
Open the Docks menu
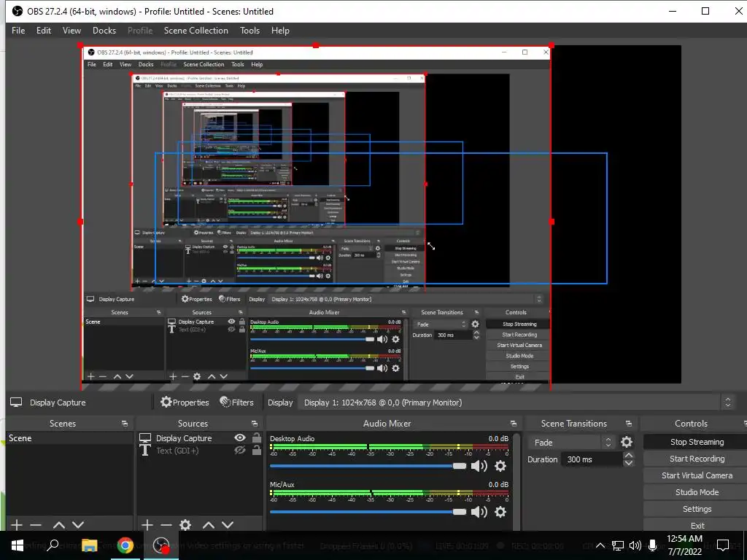[x=104, y=31]
